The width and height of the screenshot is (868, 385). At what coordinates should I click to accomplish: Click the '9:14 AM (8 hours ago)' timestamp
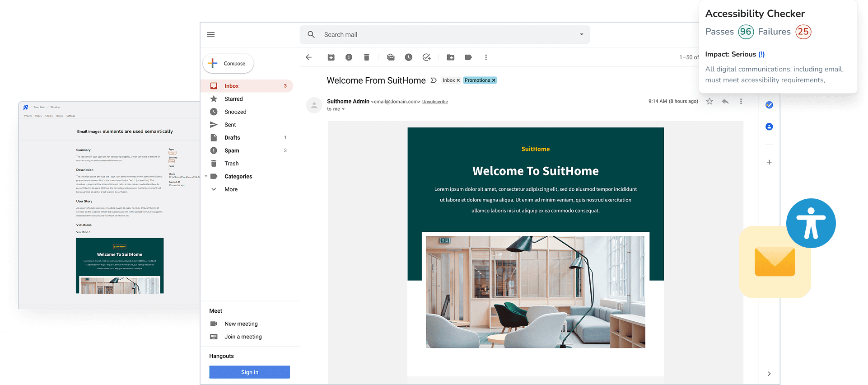(673, 101)
